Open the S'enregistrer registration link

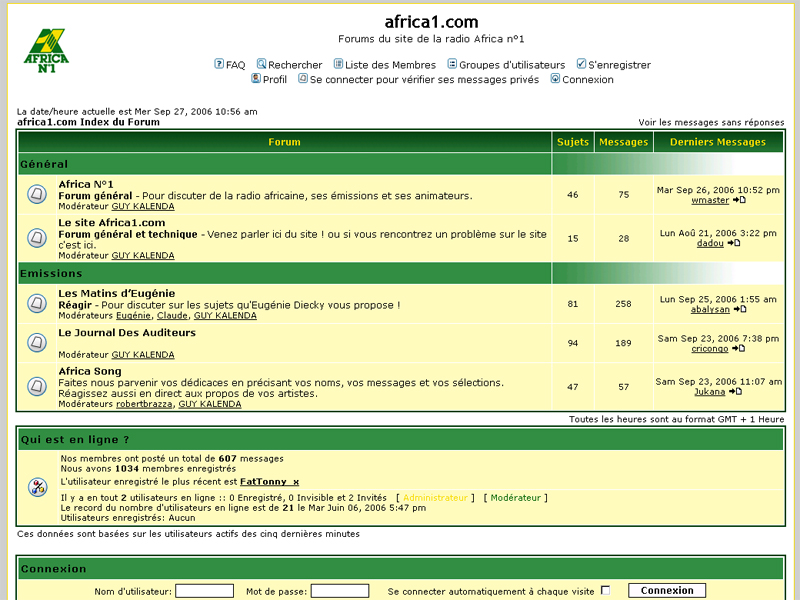click(619, 65)
